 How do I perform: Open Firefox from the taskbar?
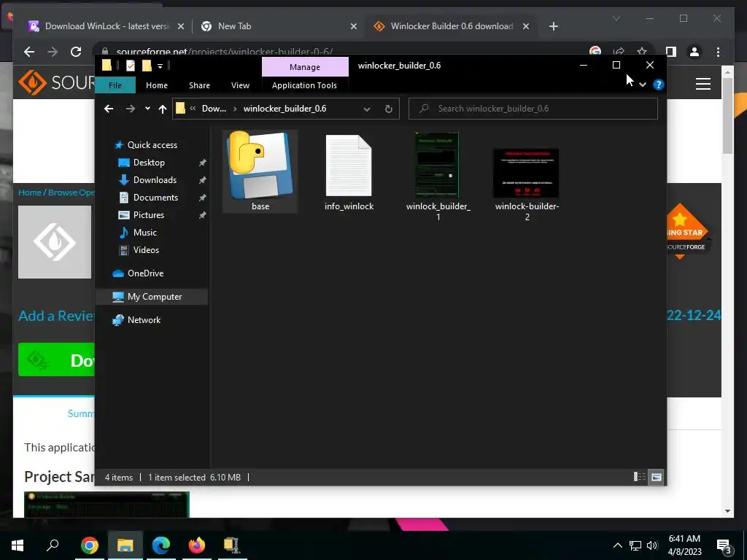(x=196, y=545)
